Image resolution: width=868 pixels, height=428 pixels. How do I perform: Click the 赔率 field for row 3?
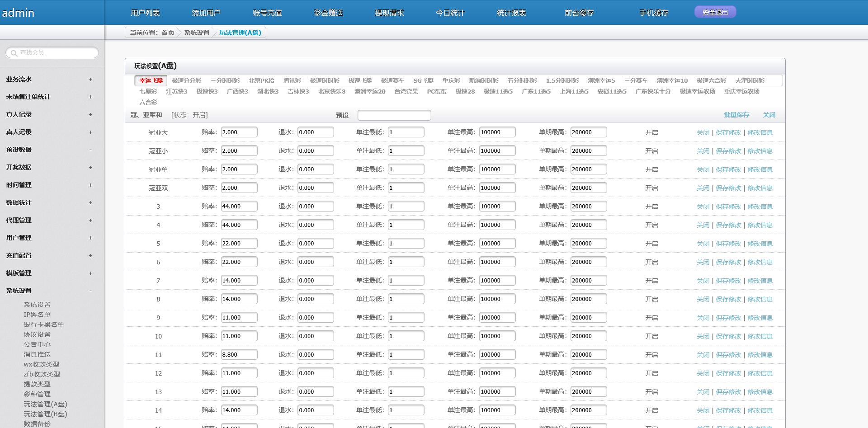pyautogui.click(x=239, y=207)
